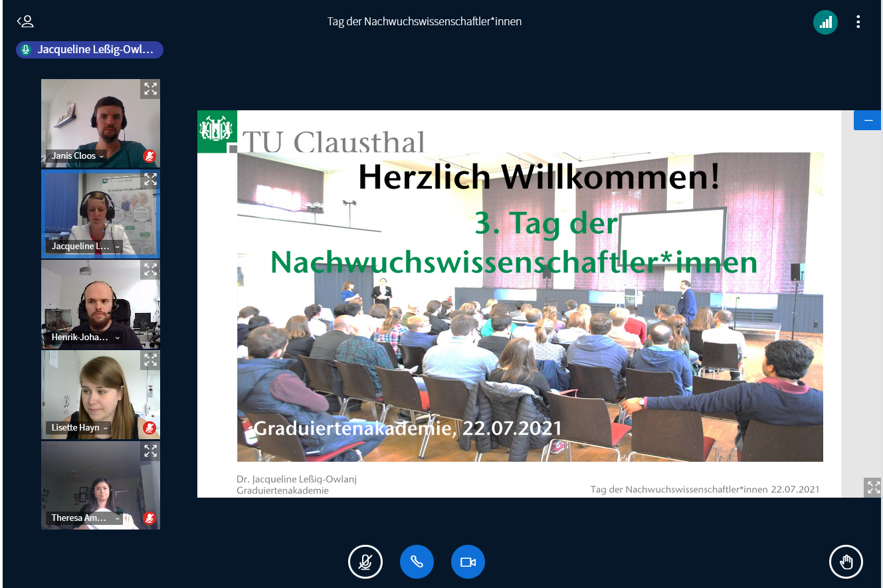This screenshot has width=883, height=588.
Task: Click the presentation slide area
Action: (x=518, y=304)
